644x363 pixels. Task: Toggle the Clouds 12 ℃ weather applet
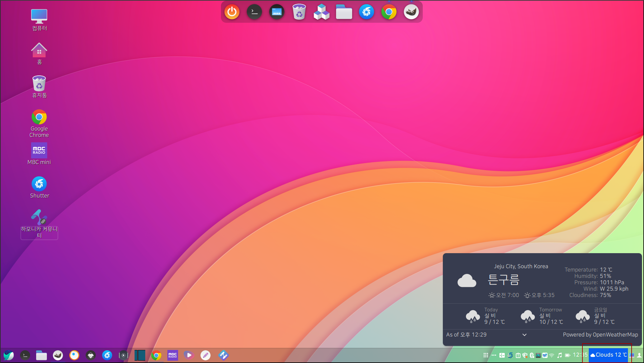(x=608, y=355)
